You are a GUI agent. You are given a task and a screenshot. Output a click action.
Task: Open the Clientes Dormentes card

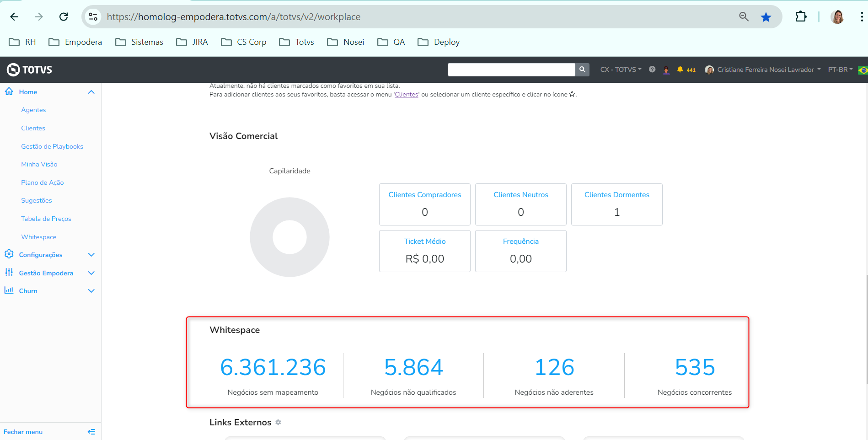(617, 204)
